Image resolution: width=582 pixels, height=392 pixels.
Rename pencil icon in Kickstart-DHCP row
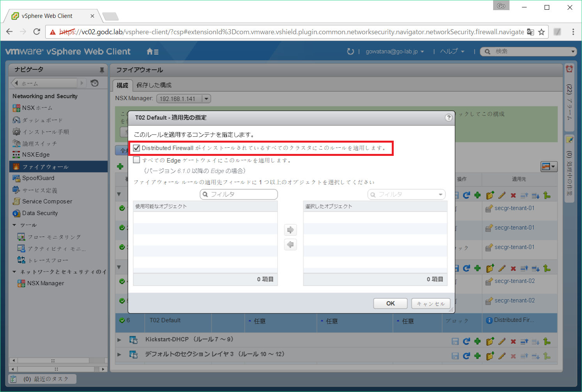(x=502, y=341)
